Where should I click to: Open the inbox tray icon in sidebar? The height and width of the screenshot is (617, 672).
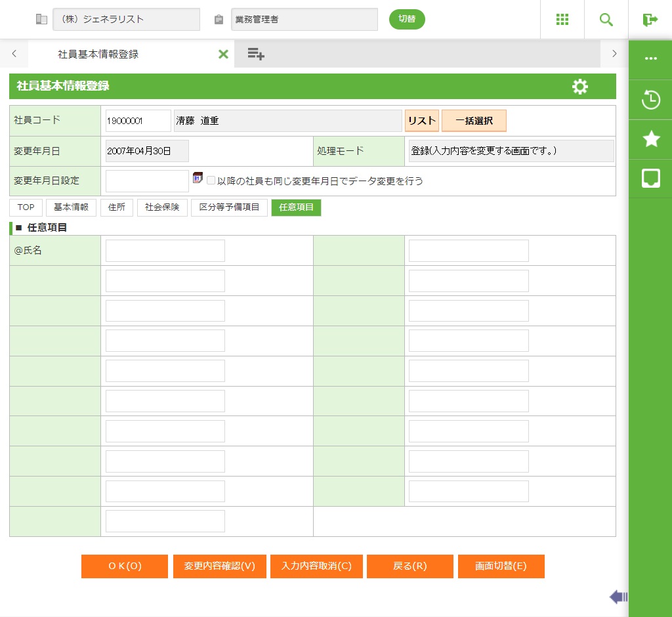click(650, 178)
